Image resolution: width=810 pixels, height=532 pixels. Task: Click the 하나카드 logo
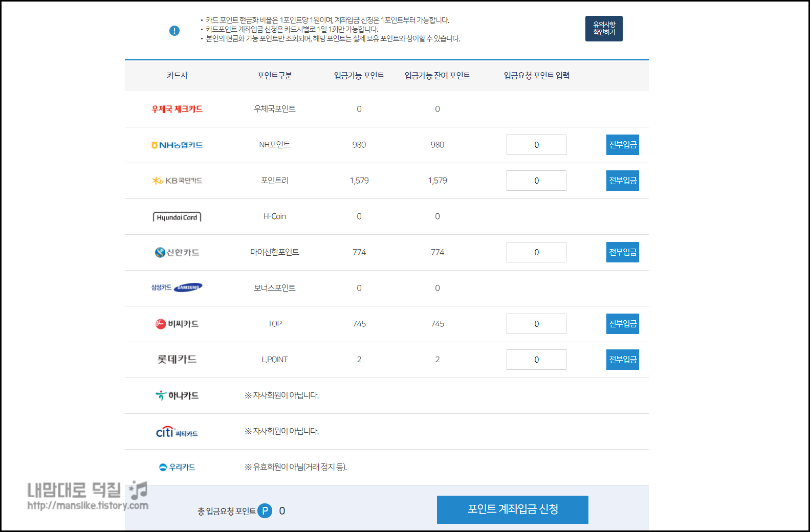pos(177,395)
